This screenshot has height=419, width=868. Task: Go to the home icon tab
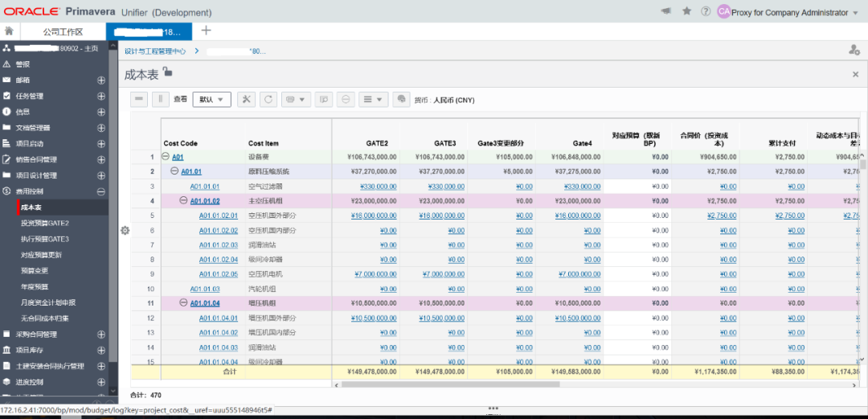(10, 31)
